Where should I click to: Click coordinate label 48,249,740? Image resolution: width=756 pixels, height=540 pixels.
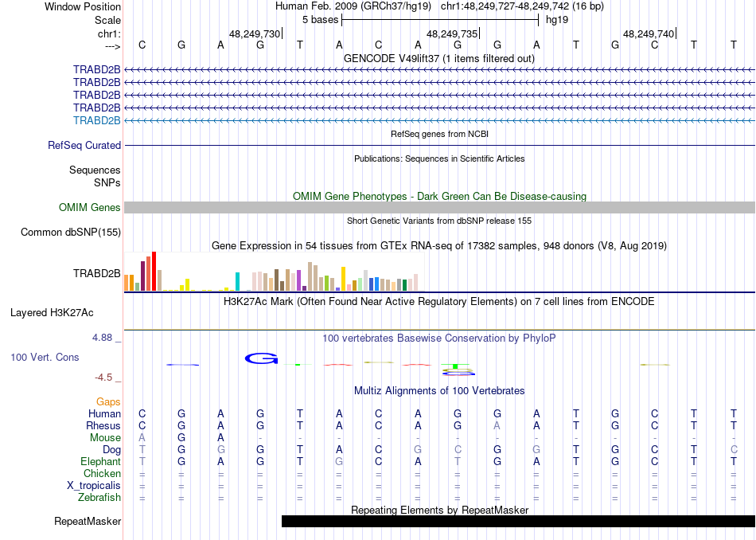(649, 33)
